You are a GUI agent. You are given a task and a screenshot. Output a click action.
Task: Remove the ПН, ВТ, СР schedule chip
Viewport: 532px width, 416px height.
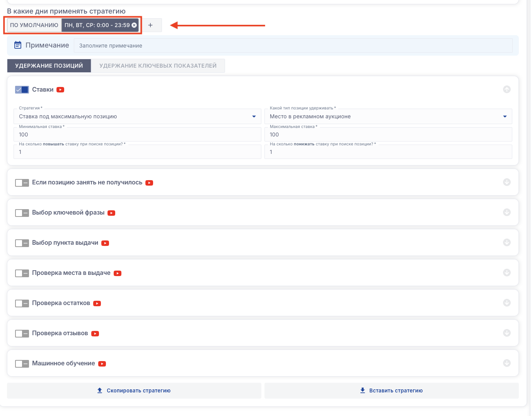(134, 25)
